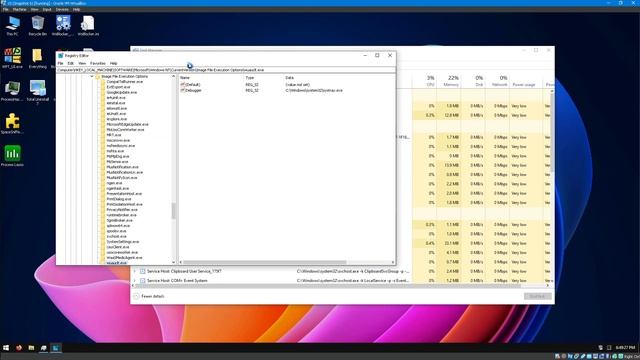Viewport: 640px width, 360px height.
Task: Select the MicrosoftEdgeUpdate.exe key
Action: [127, 124]
